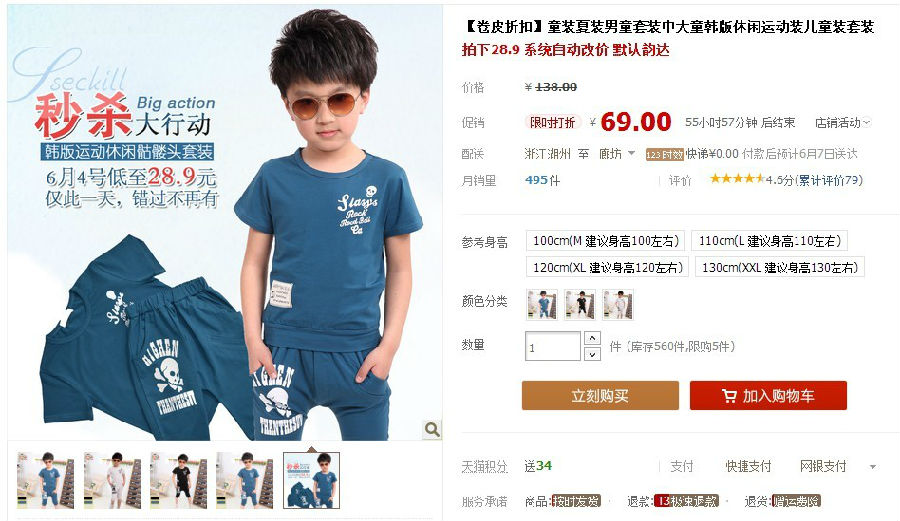The image size is (900, 521).
Task: Click the 123时效 delivery badge icon
Action: pos(664,155)
